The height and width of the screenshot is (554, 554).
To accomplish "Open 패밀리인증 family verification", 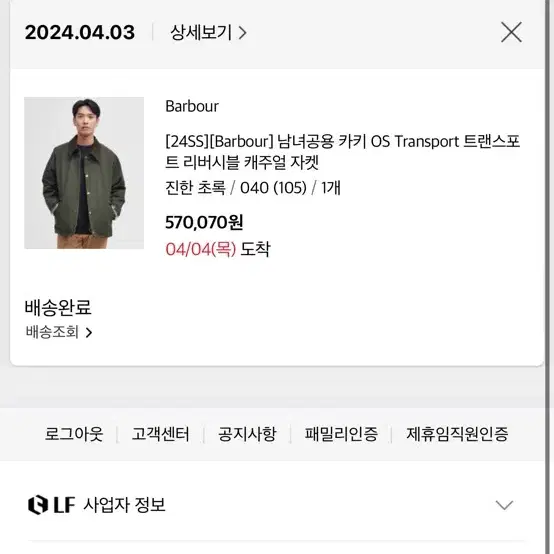I will pos(341,434).
